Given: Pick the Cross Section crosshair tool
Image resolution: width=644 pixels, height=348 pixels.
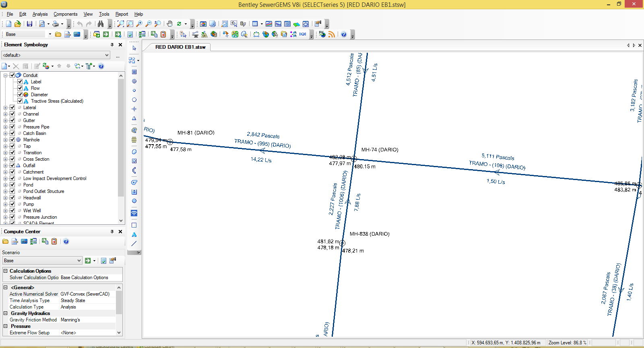Looking at the screenshot, I should [134, 109].
